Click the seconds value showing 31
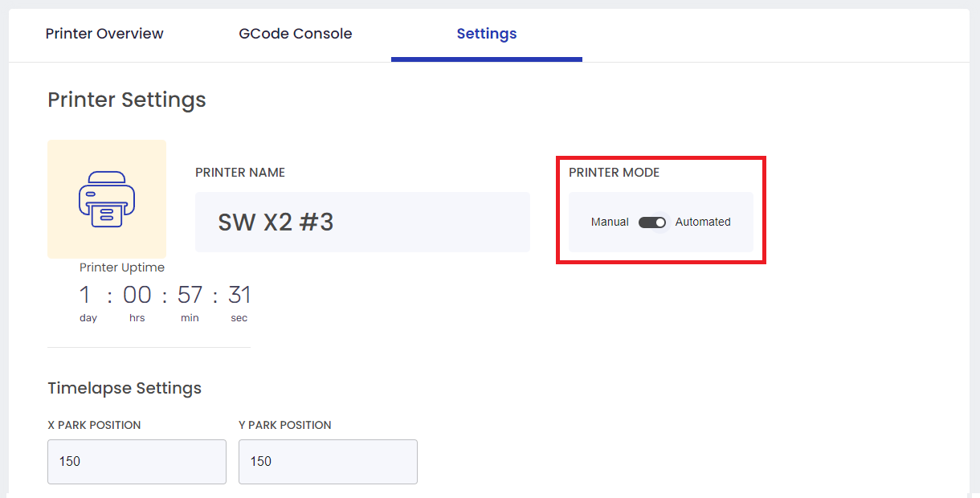Screen dimensions: 980x498 [239, 295]
